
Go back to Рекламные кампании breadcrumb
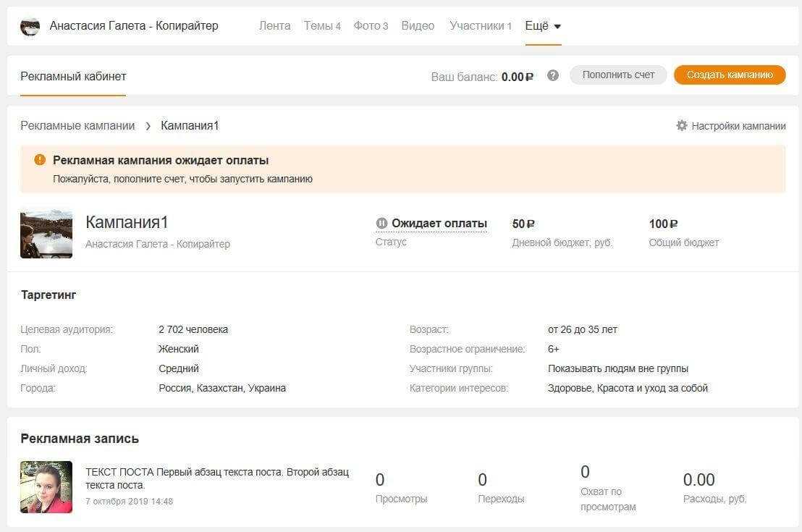pyautogui.click(x=77, y=126)
